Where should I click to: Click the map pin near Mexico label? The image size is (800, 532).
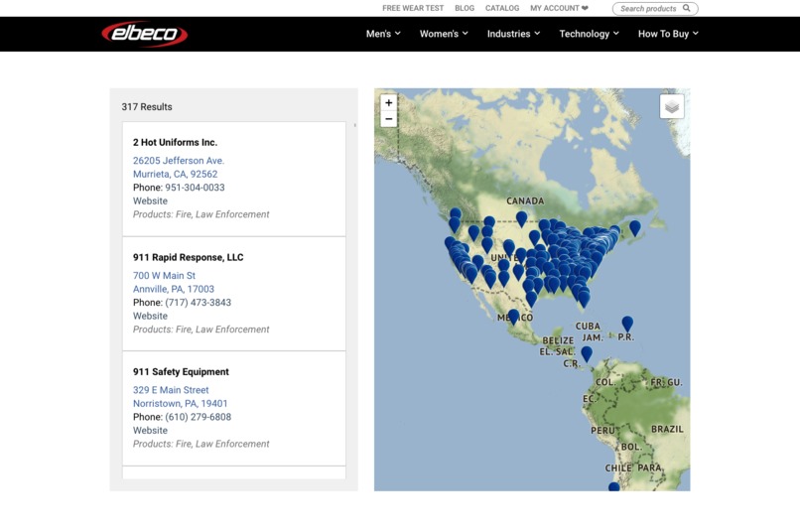coord(514,317)
